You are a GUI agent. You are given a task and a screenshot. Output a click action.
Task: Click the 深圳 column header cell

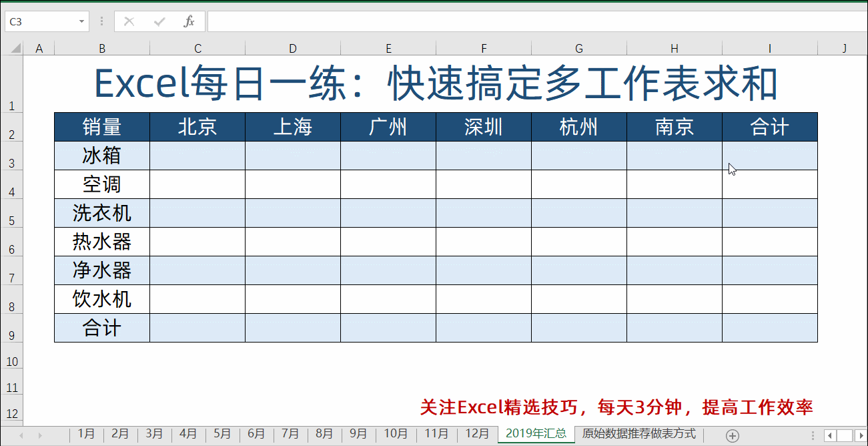484,127
